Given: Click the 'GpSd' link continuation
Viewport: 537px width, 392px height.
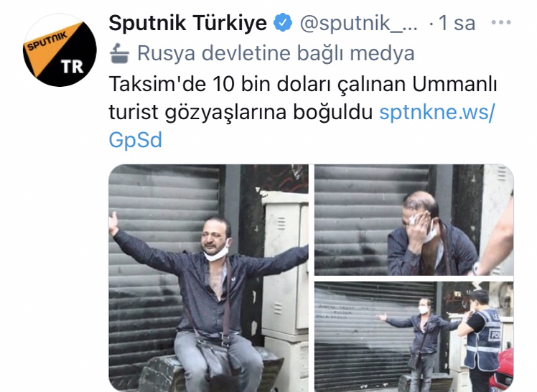Looking at the screenshot, I should pos(135,140).
